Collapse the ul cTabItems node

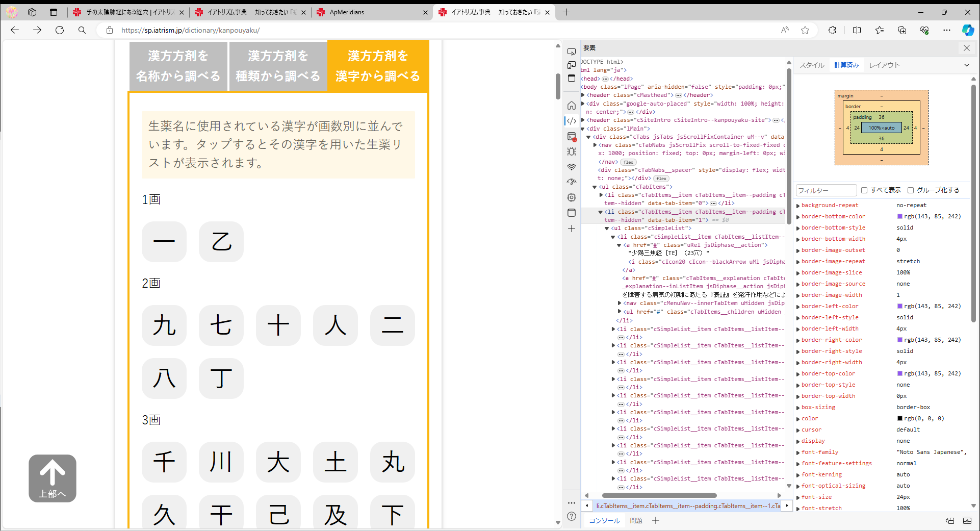click(x=595, y=187)
